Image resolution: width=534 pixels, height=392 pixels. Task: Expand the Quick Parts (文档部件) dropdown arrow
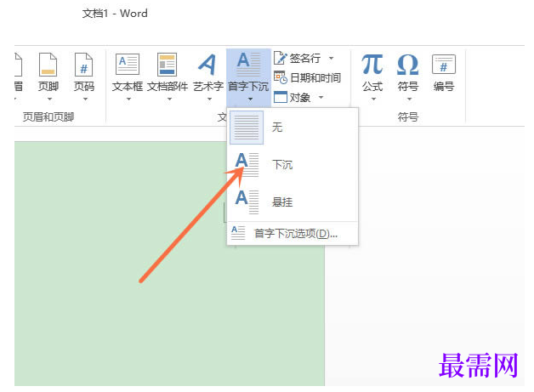tap(169, 99)
